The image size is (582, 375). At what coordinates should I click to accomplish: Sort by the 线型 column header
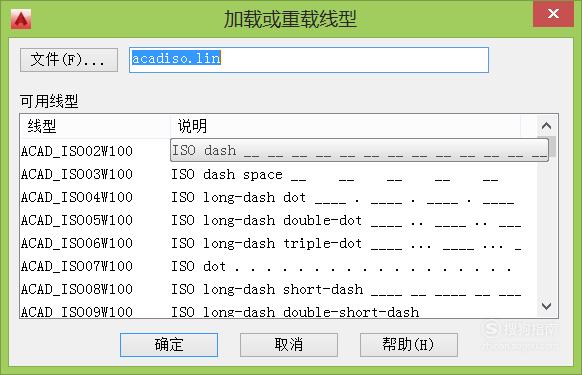pos(95,126)
